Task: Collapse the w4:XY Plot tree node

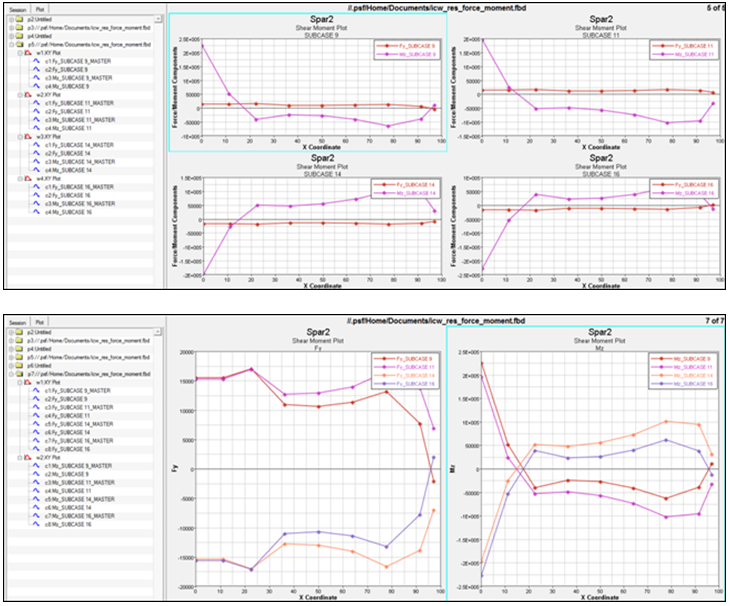Action: click(x=19, y=178)
